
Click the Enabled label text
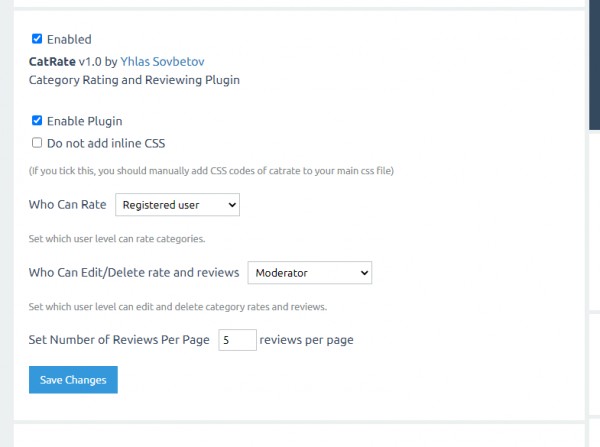[x=69, y=40]
